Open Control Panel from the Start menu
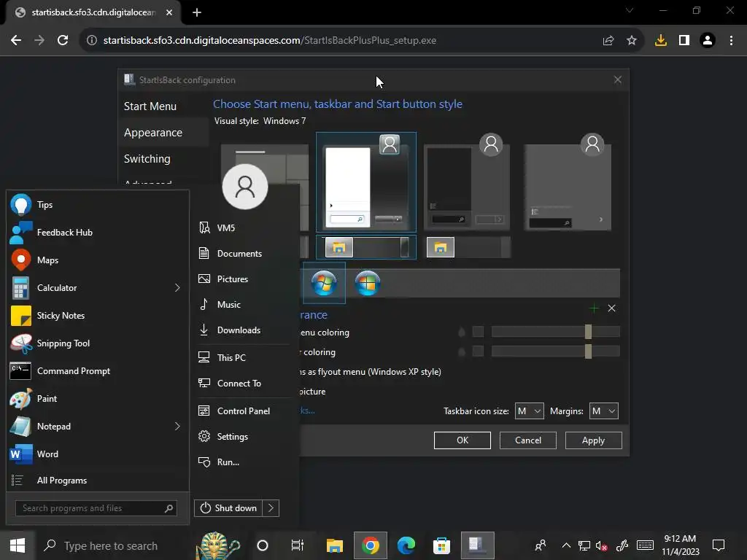This screenshot has height=560, width=747. point(243,411)
